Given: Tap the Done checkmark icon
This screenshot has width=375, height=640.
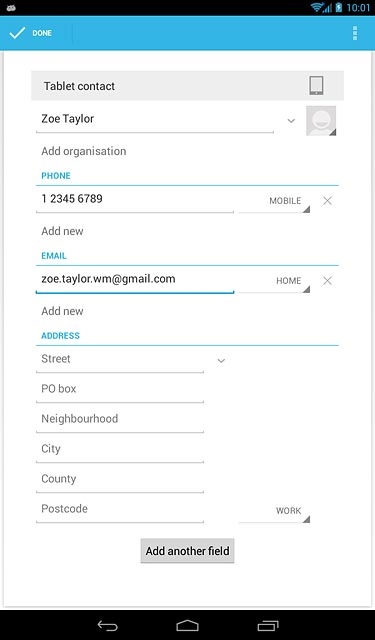Looking at the screenshot, I should [x=17, y=33].
